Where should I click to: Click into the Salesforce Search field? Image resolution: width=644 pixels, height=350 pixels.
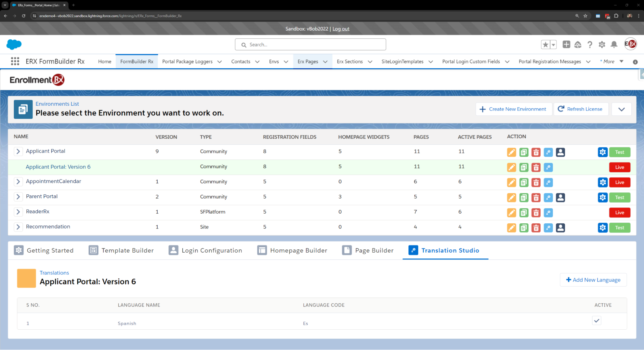[311, 44]
